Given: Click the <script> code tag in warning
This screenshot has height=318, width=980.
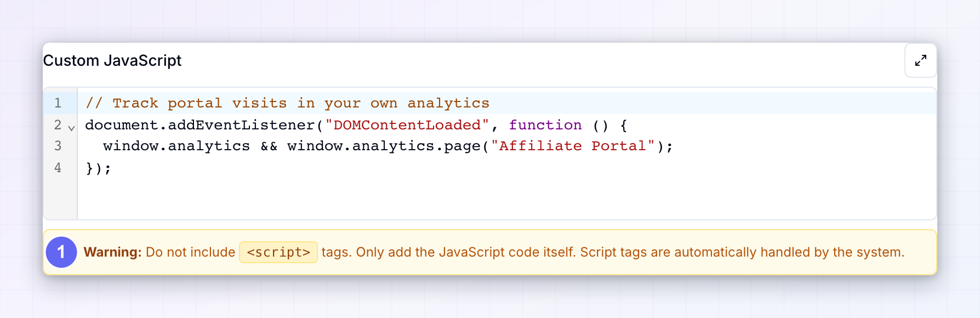Looking at the screenshot, I should (278, 252).
